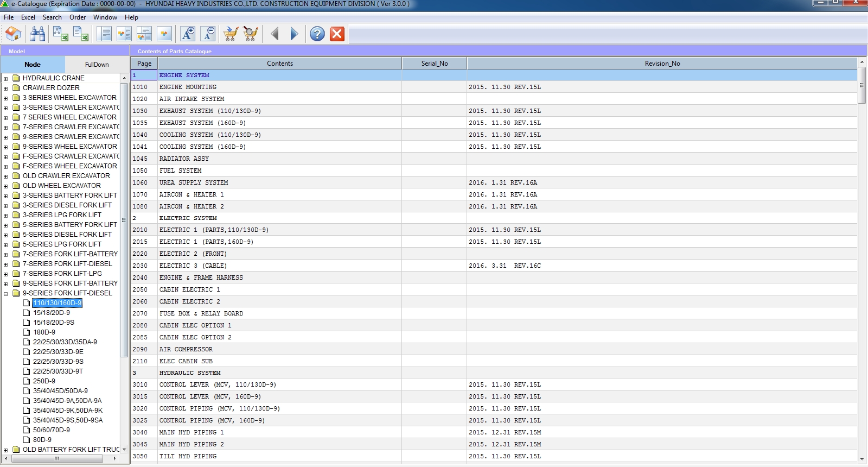Click the Contents column header

pos(280,64)
